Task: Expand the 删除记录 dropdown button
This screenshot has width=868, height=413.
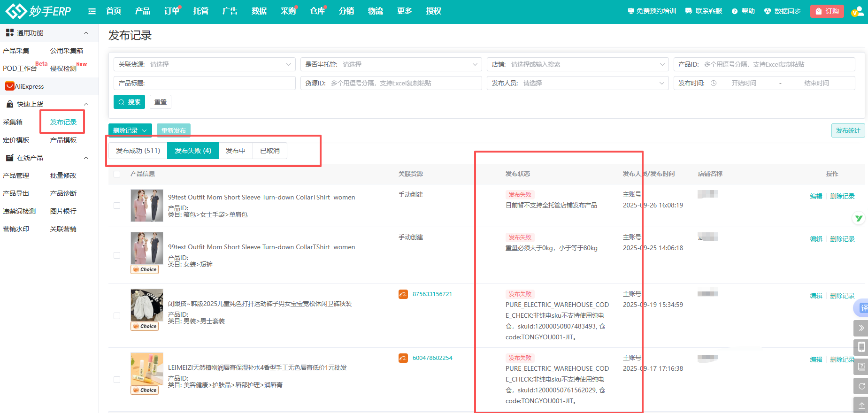Action: 130,130
